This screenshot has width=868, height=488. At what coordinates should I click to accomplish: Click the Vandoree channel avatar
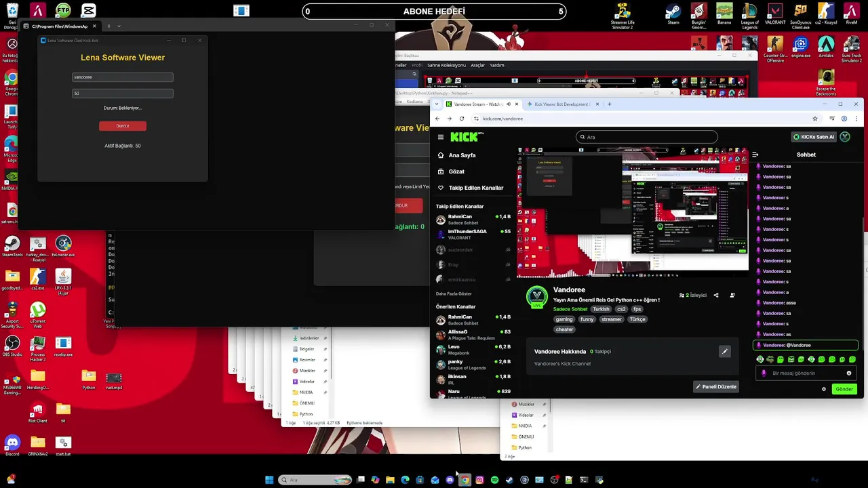pyautogui.click(x=537, y=296)
